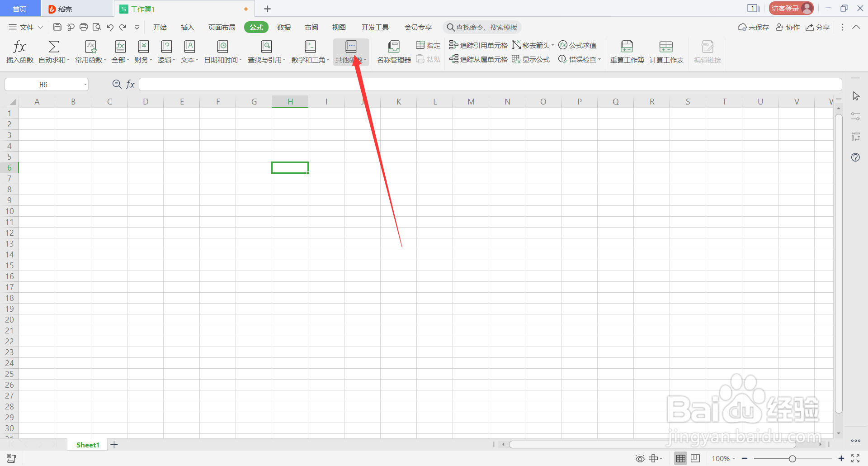Click 计算工作表 calculate sheet
Viewport: 868px width, 466px height.
[666, 52]
